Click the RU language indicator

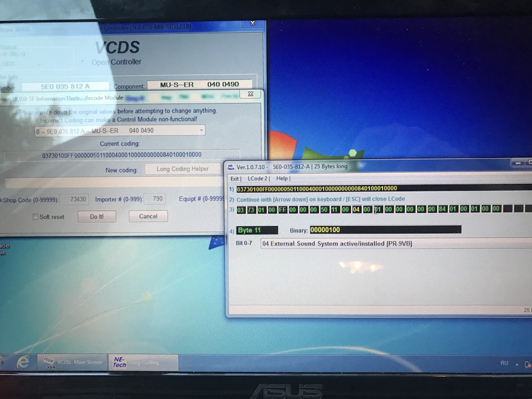[504, 363]
